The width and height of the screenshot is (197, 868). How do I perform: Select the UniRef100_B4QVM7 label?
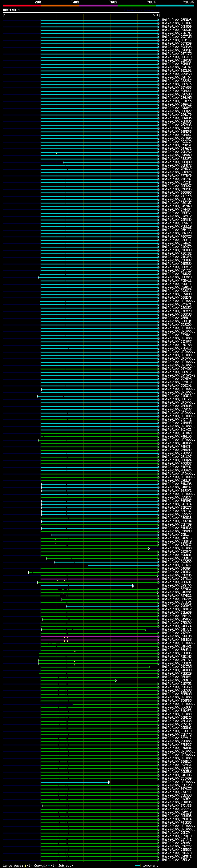pos(176,467)
